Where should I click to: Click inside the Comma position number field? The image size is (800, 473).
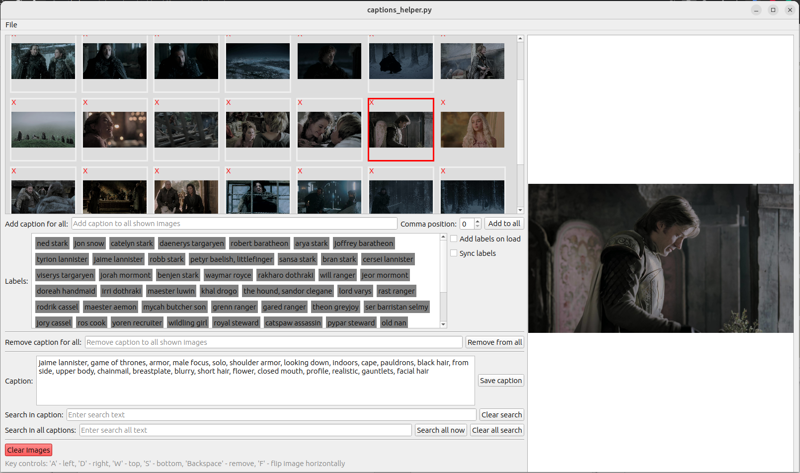[x=467, y=223]
